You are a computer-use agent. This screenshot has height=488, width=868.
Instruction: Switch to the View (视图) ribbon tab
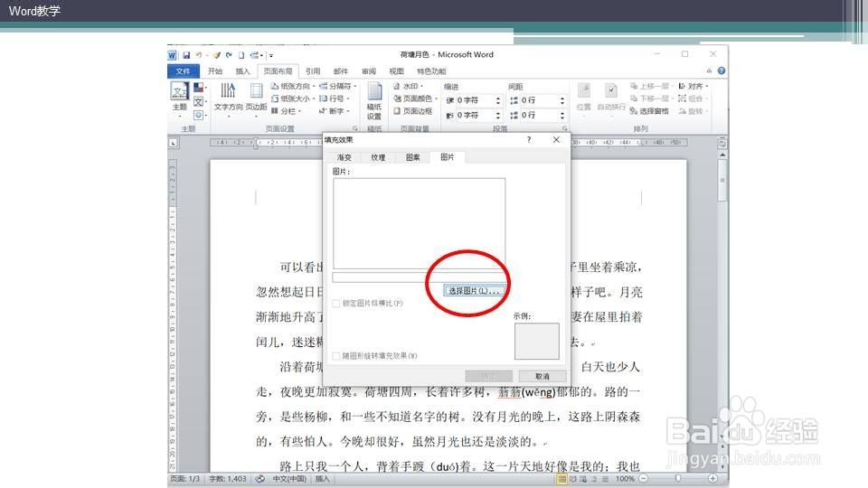tap(396, 71)
